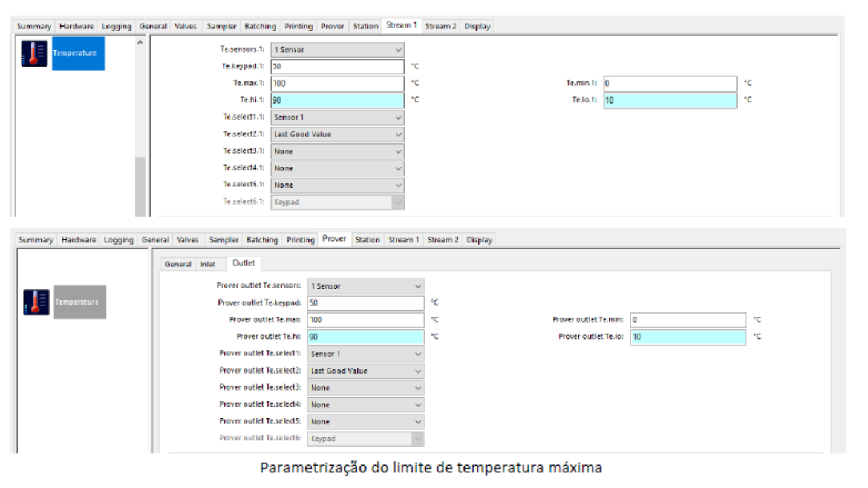Switch to the Prover tab in the upper window
The height and width of the screenshot is (488, 868).
333,27
